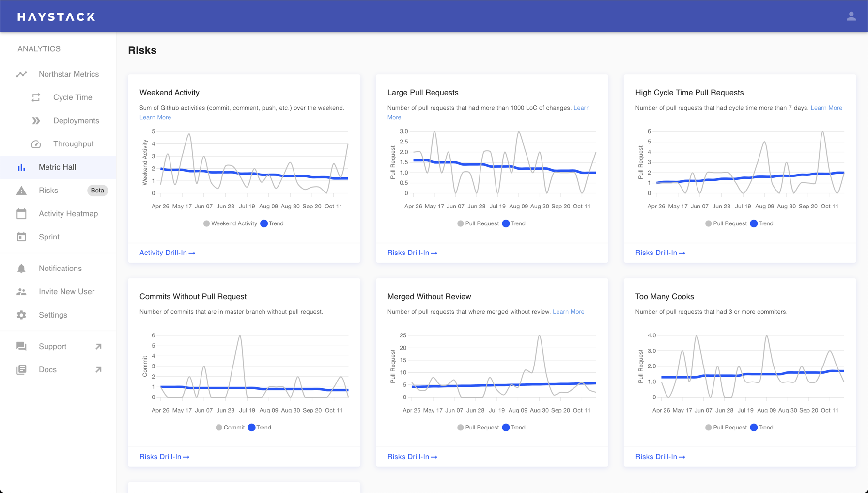Select Sprint in the sidebar

click(49, 237)
